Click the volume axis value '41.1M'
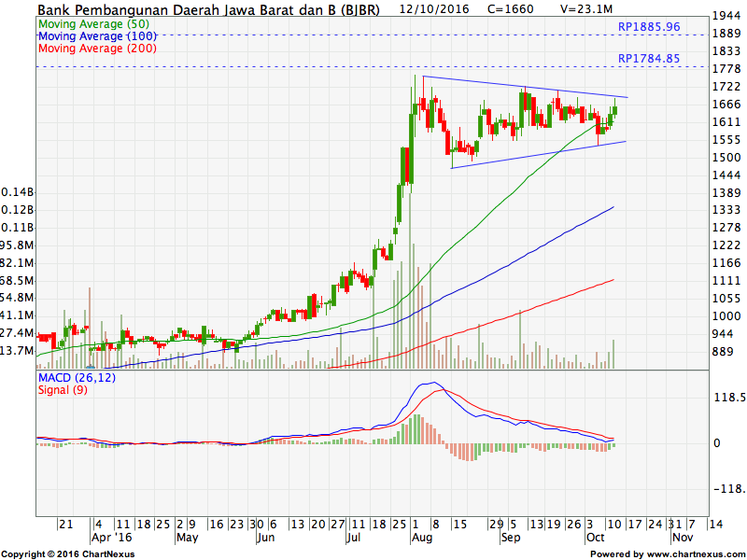The image size is (747, 560). (x=17, y=315)
